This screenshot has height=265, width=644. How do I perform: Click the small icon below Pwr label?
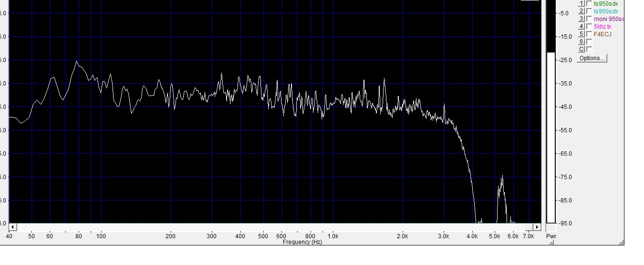point(551,243)
